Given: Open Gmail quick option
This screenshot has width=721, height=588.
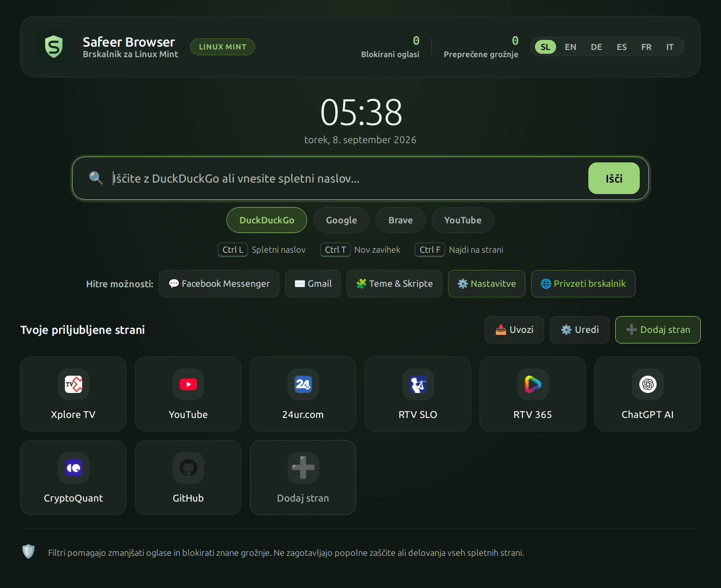Looking at the screenshot, I should click(x=313, y=284).
